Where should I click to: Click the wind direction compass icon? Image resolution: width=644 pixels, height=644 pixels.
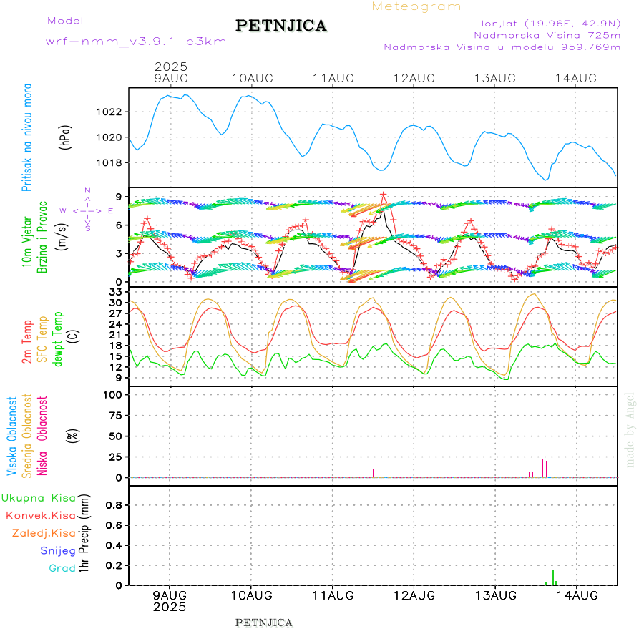(x=87, y=210)
